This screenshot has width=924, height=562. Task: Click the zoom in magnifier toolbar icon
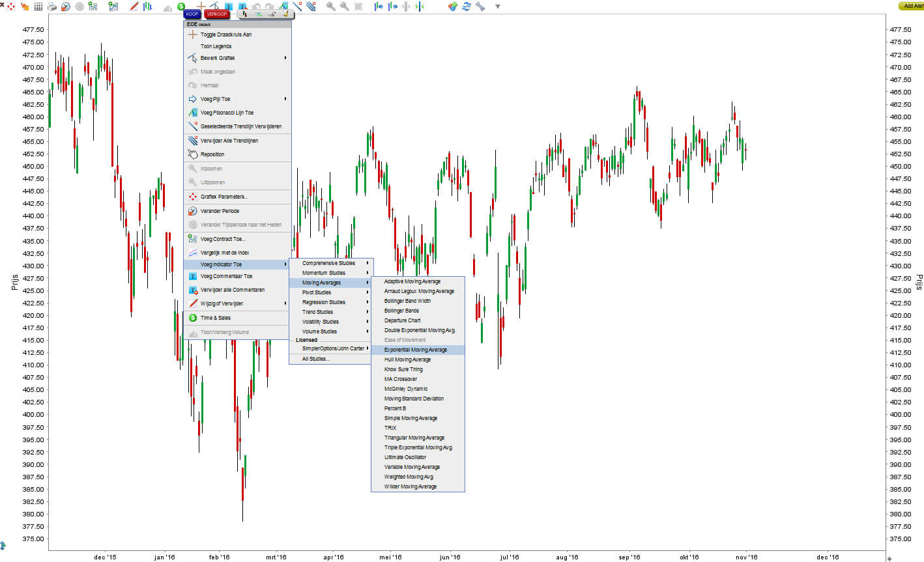click(330, 7)
